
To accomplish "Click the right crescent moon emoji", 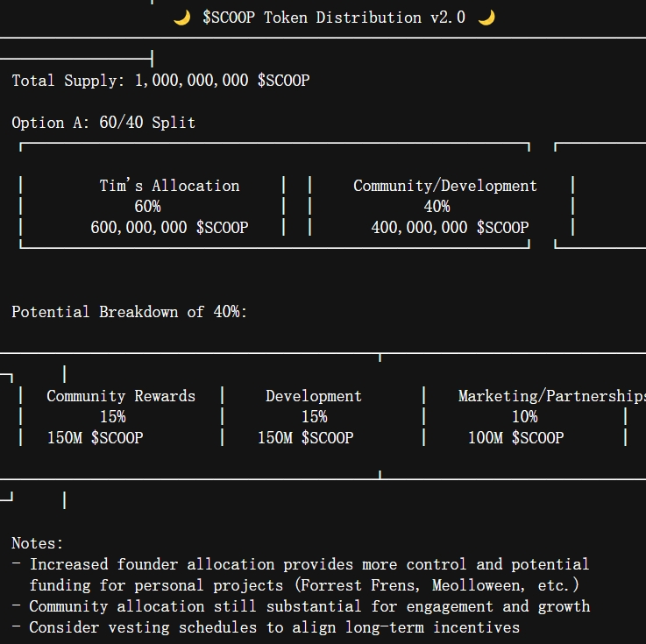I will coord(486,18).
